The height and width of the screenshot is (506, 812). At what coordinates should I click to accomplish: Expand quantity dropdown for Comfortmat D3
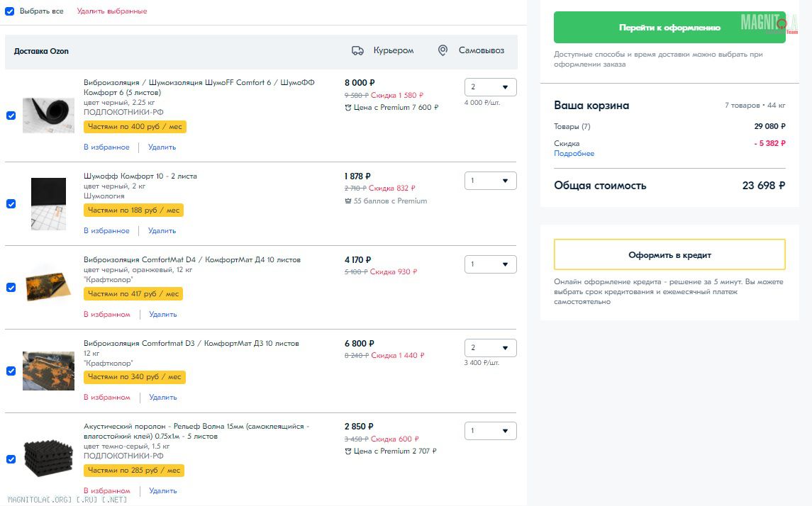491,348
